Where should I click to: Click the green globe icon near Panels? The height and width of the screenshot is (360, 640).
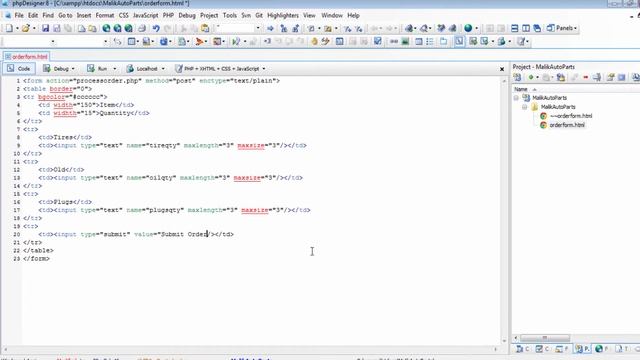point(468,28)
